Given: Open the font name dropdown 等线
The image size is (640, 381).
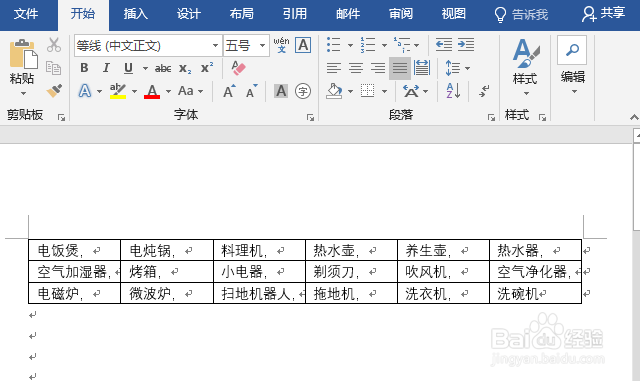Looking at the screenshot, I should click(215, 45).
